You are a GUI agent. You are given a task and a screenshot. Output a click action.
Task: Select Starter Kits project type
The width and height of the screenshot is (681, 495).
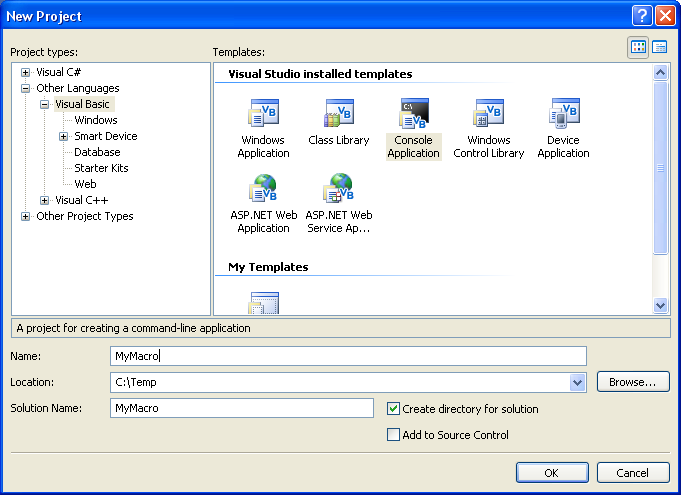tap(101, 168)
